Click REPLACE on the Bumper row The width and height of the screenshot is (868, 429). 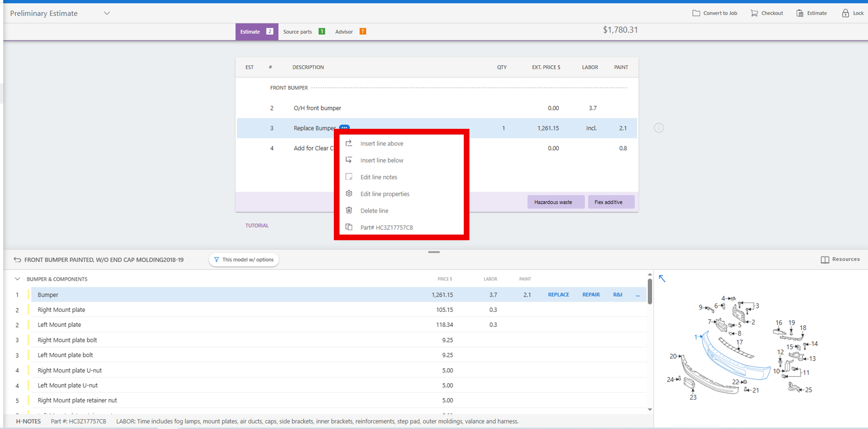(558, 295)
